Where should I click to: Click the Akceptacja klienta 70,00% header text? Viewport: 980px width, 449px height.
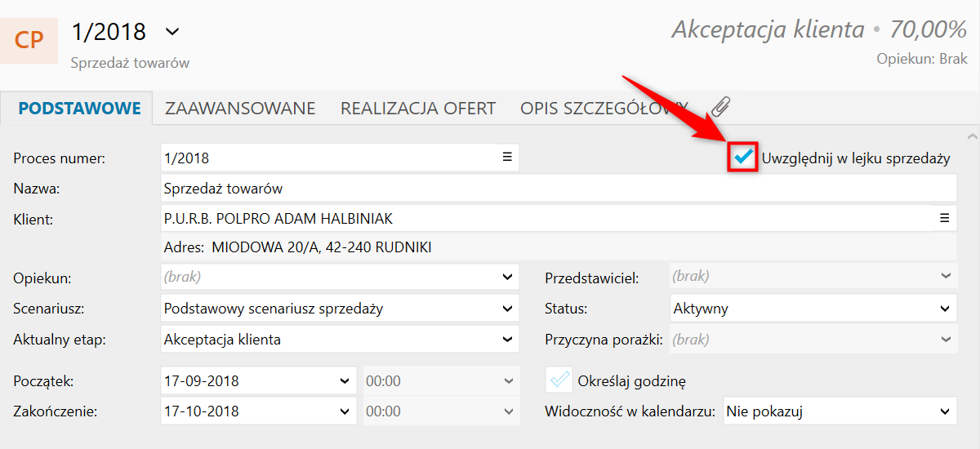819,30
